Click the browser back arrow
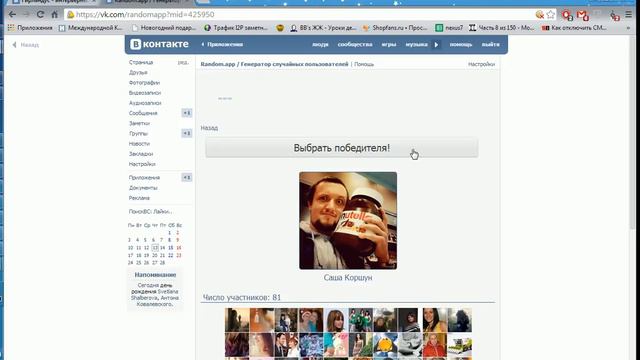Viewport: 640px width, 360px height. (12, 15)
